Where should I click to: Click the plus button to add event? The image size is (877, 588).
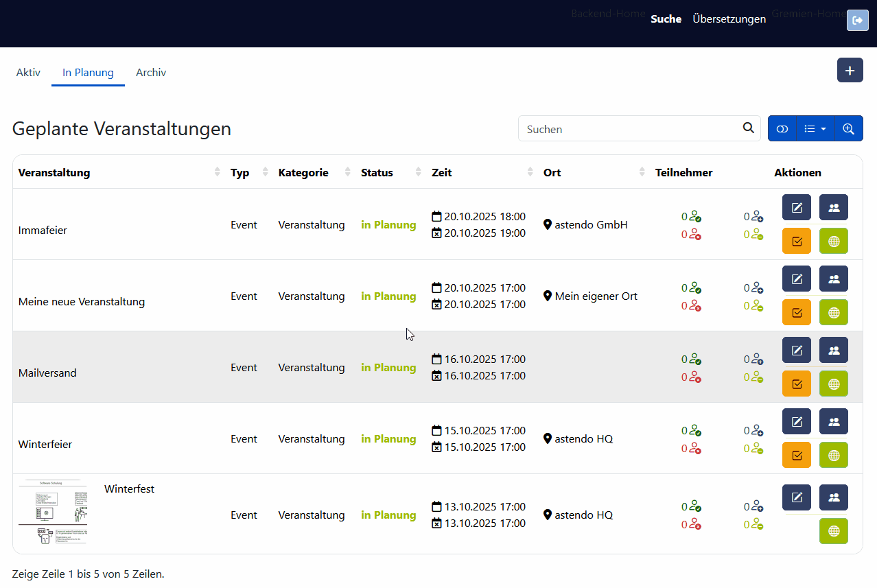click(x=850, y=71)
